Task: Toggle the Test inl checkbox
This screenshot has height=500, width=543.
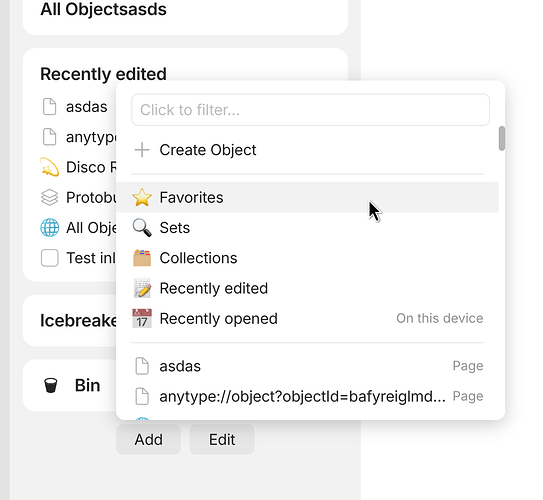Action: (x=50, y=258)
